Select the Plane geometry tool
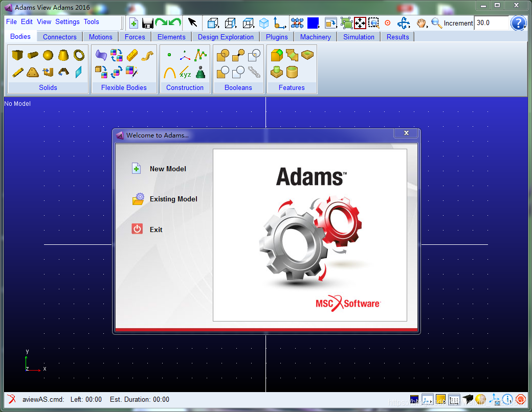 [x=78, y=72]
